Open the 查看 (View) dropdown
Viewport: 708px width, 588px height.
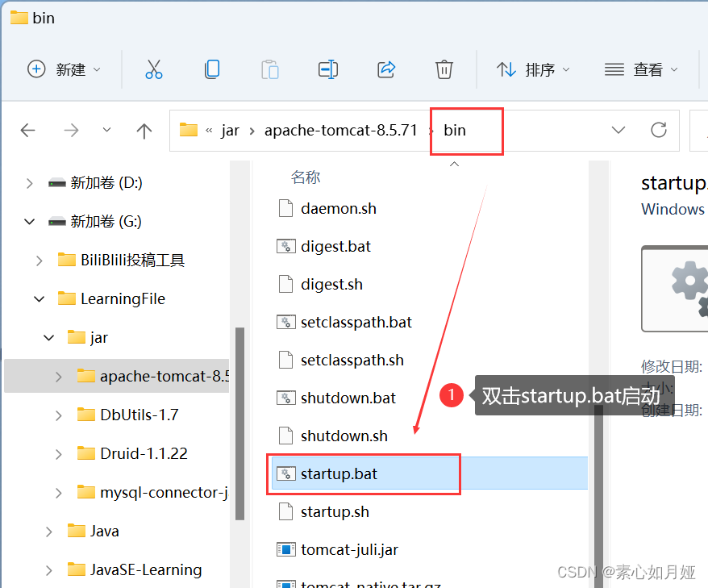click(x=641, y=69)
